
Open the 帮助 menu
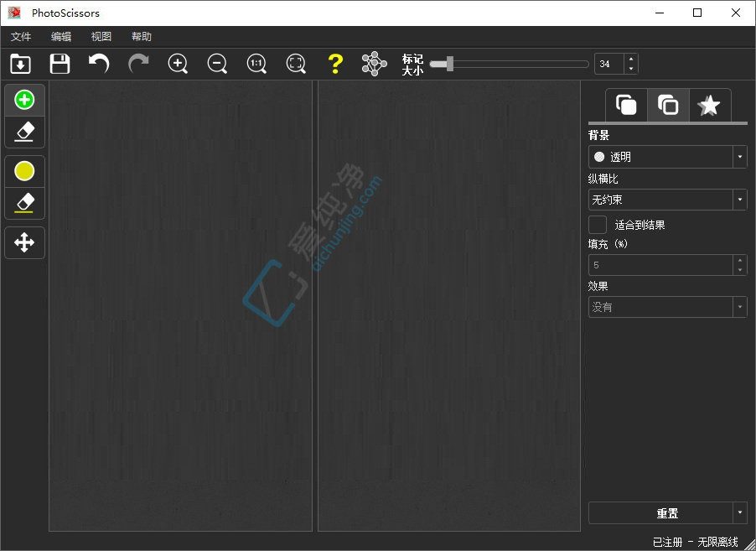click(142, 37)
